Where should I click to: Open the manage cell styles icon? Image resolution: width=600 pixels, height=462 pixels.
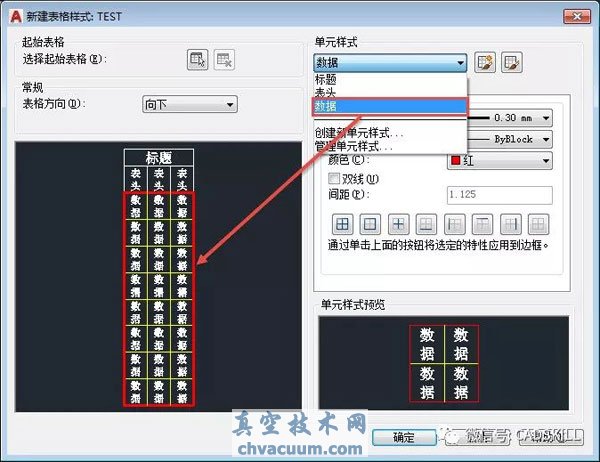[512, 62]
